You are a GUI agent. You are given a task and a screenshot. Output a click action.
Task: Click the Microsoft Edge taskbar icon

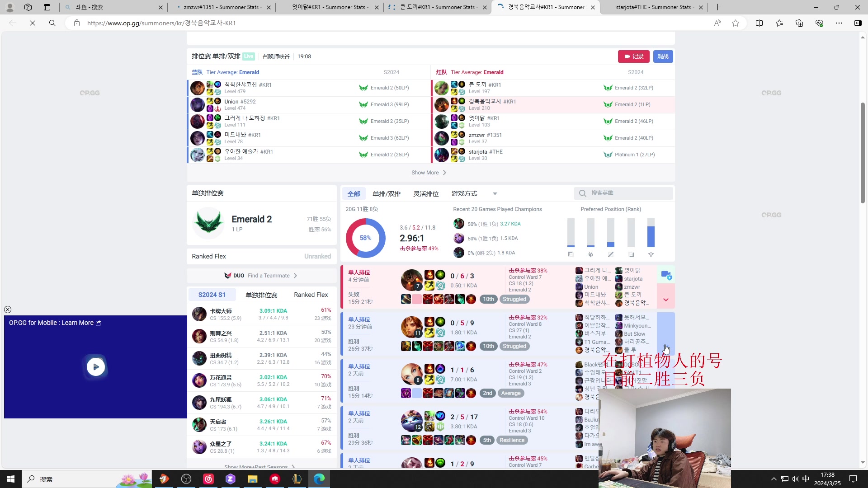click(319, 479)
